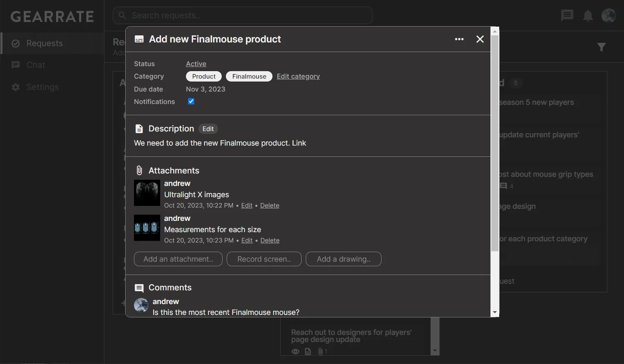Click the paperclip icon on Reach out card
Viewport: 624px width, 364px height.
click(320, 352)
